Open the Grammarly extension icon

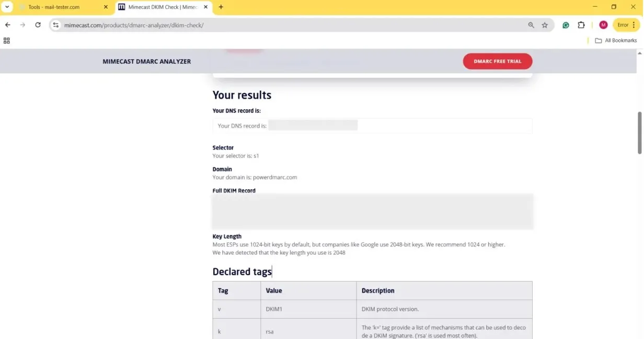point(566,25)
